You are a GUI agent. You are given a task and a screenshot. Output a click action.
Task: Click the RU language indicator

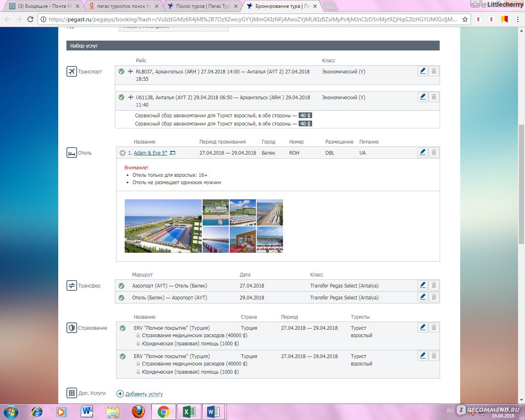(x=450, y=411)
